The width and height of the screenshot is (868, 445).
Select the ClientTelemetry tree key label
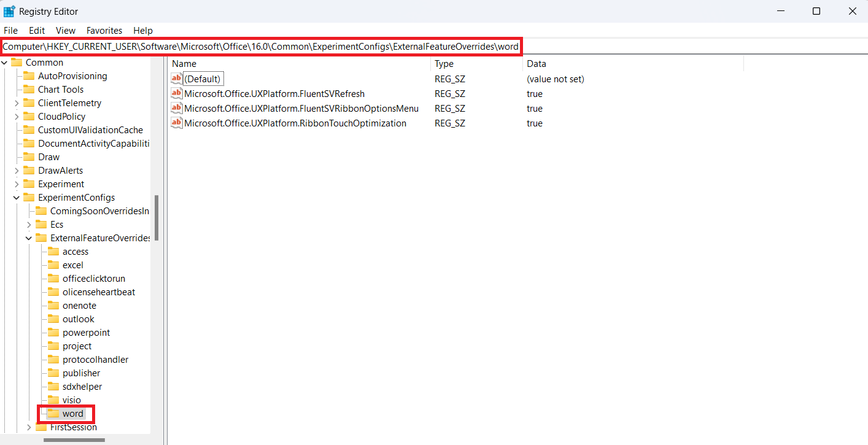click(69, 103)
